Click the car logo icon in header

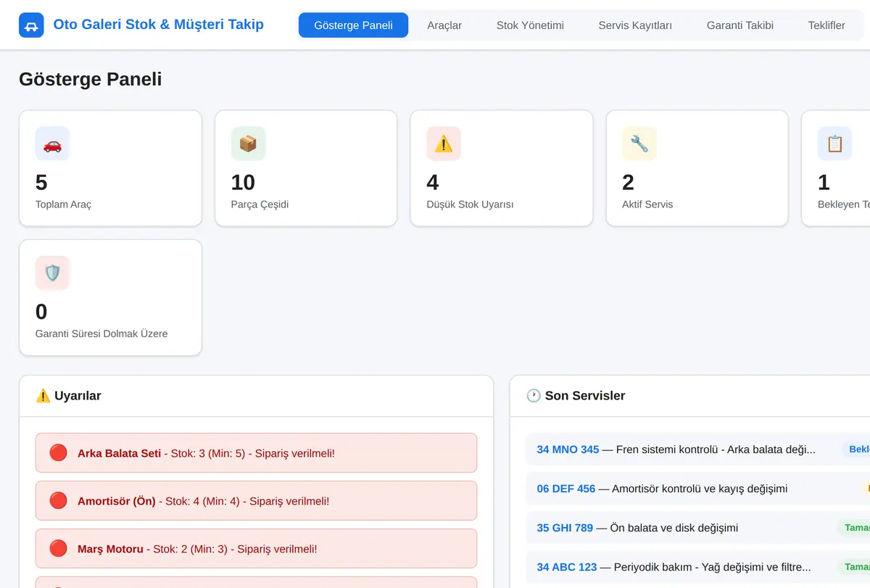pos(31,25)
